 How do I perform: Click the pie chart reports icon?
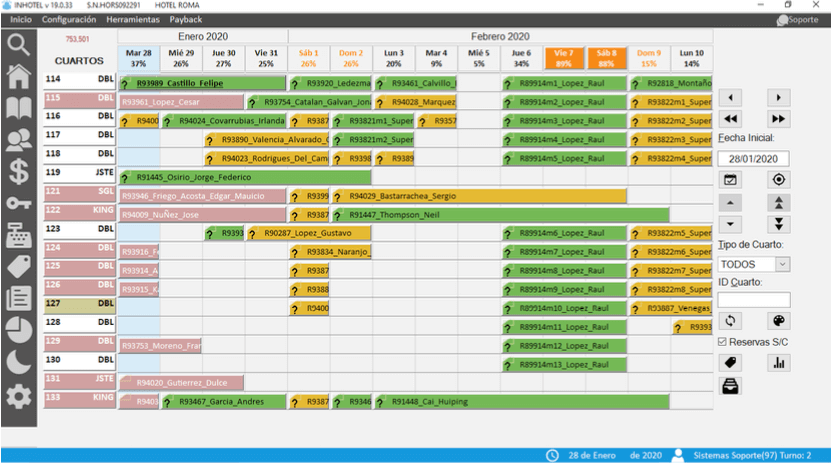point(20,329)
